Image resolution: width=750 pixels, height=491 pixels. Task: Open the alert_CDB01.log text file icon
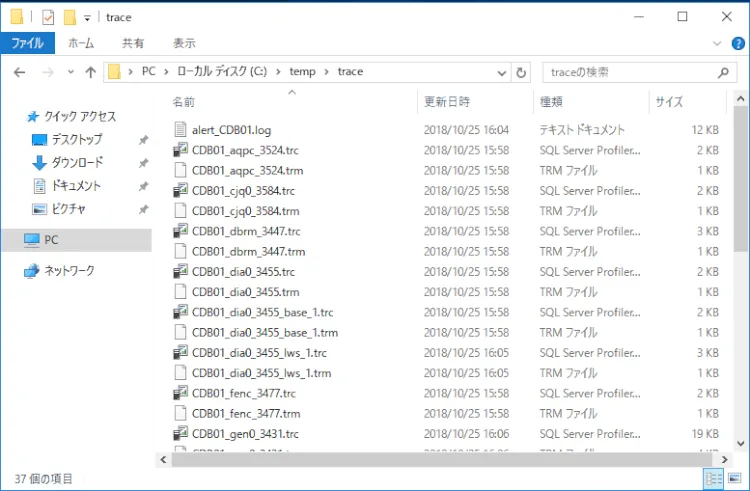point(180,130)
